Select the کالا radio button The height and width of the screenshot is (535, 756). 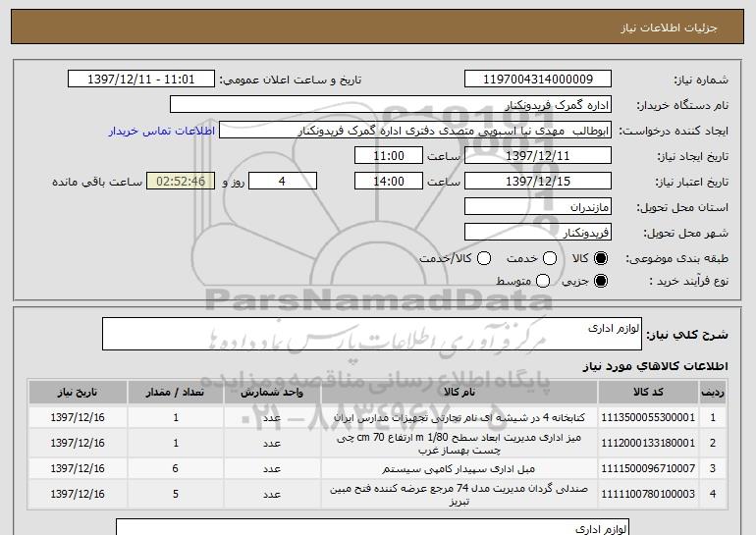tap(601, 258)
